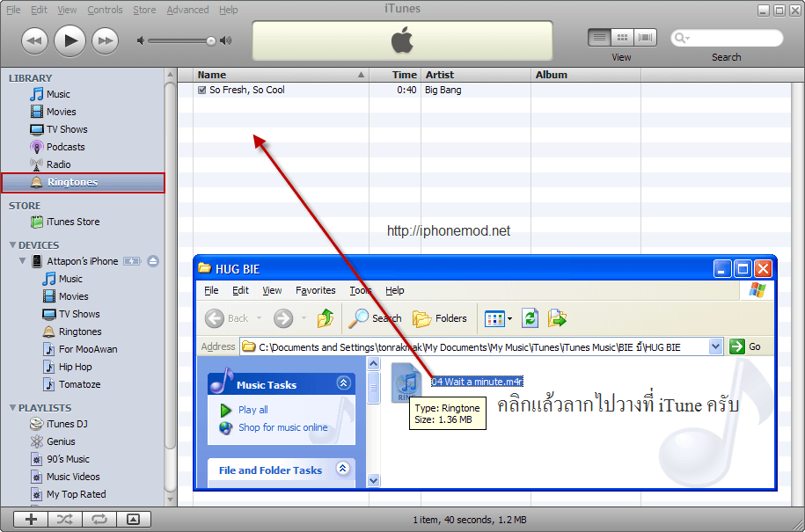
Task: Toggle shuffle in the bottom bar
Action: tap(65, 519)
